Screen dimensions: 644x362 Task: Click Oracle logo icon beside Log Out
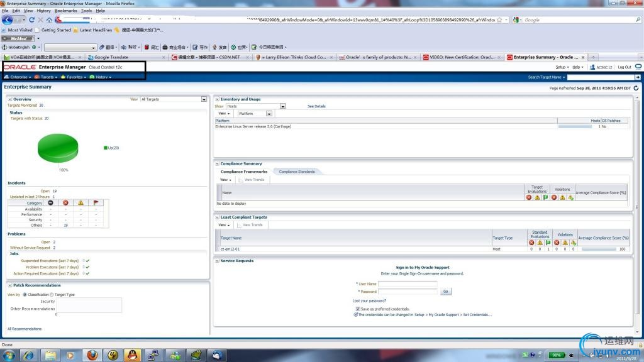(638, 67)
